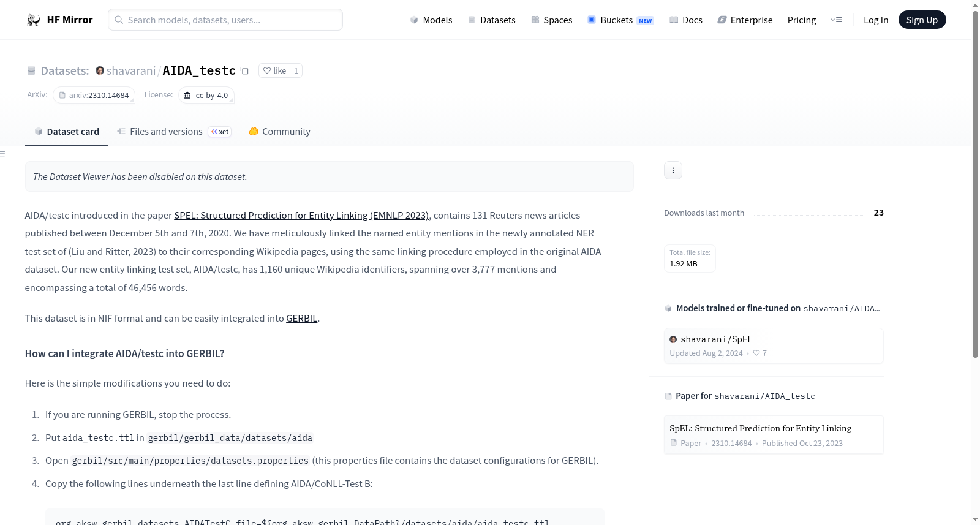Go to Spaces in the top navigation
The height and width of the screenshot is (525, 980).
point(552,20)
